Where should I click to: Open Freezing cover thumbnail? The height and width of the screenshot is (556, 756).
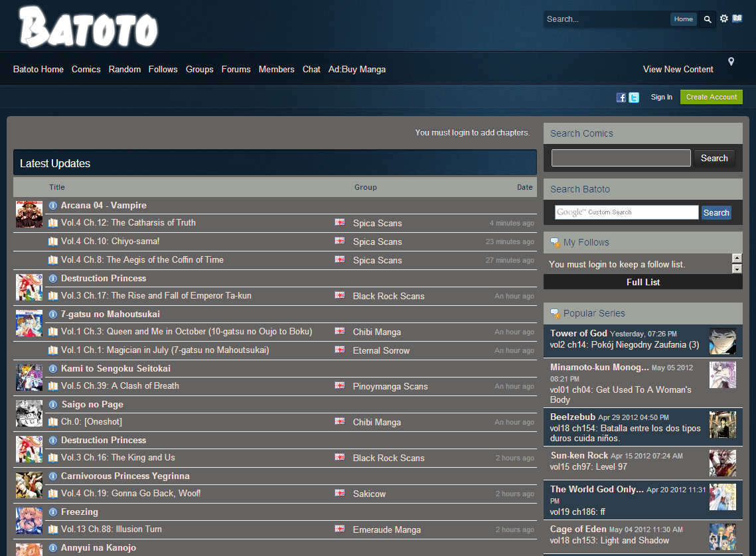[29, 521]
